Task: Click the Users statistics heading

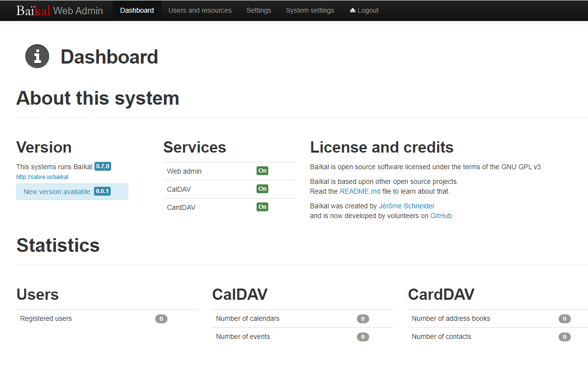Action: (x=38, y=294)
